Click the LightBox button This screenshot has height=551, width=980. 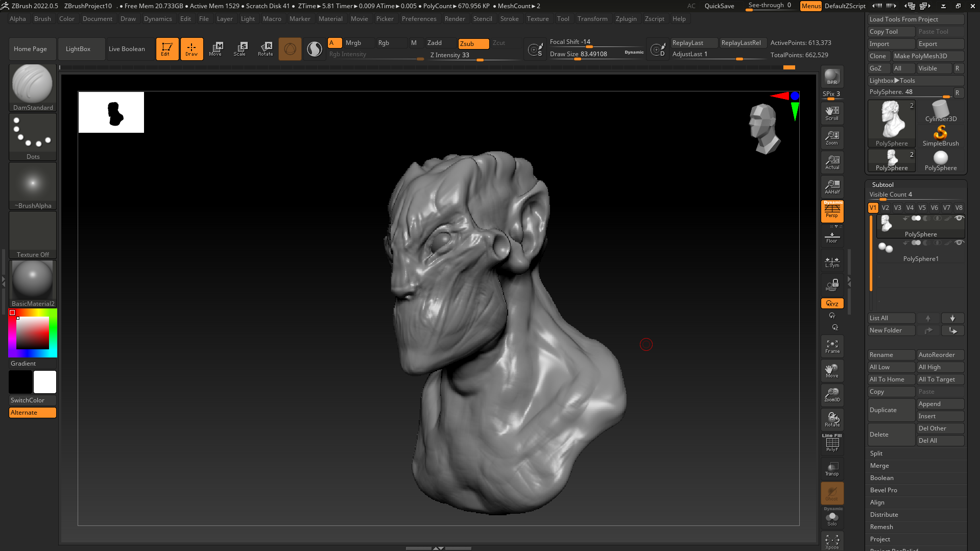[78, 49]
